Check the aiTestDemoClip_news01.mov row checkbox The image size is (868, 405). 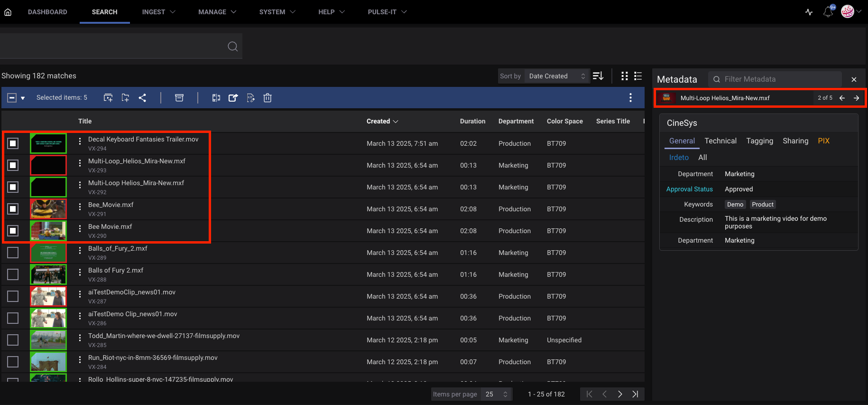tap(13, 296)
